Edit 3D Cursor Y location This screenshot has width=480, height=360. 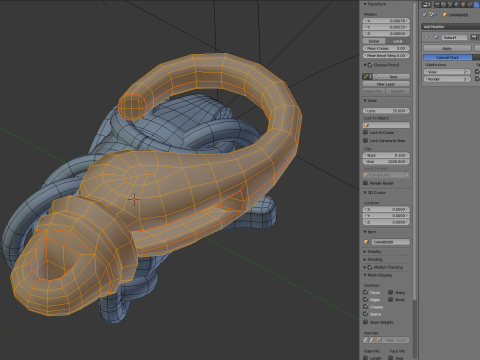click(x=386, y=216)
